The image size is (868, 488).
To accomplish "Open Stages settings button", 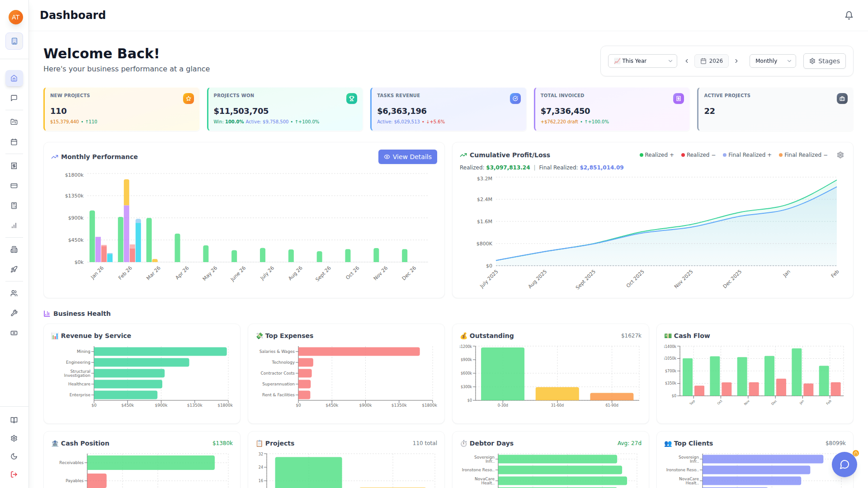I will coord(824,61).
